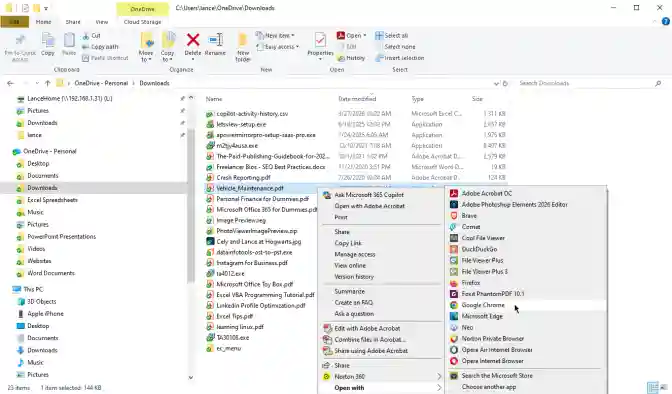Choose Version history in context menu
The width and height of the screenshot is (672, 394).
click(354, 277)
